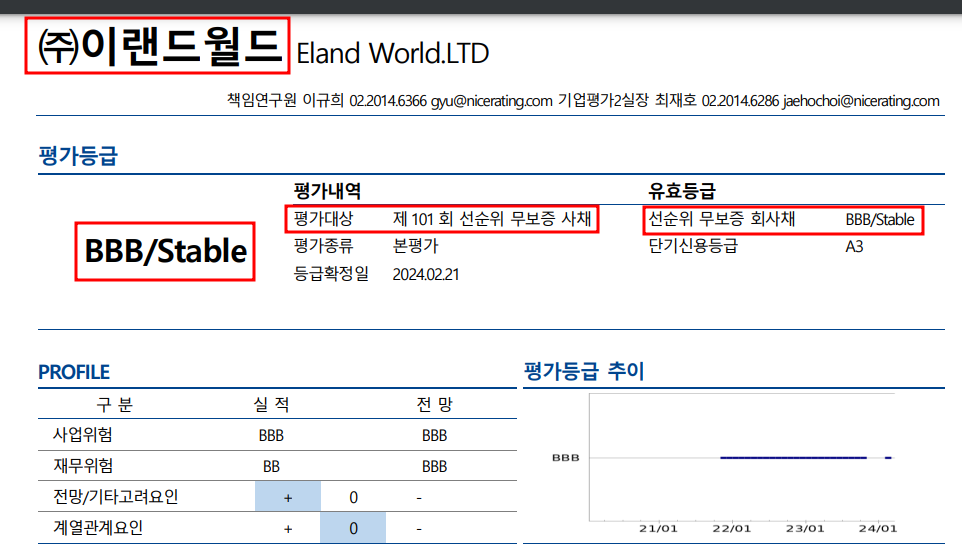Viewport: 962px width, 554px height.
Task: Click the 등급확정일 label
Action: [331, 274]
